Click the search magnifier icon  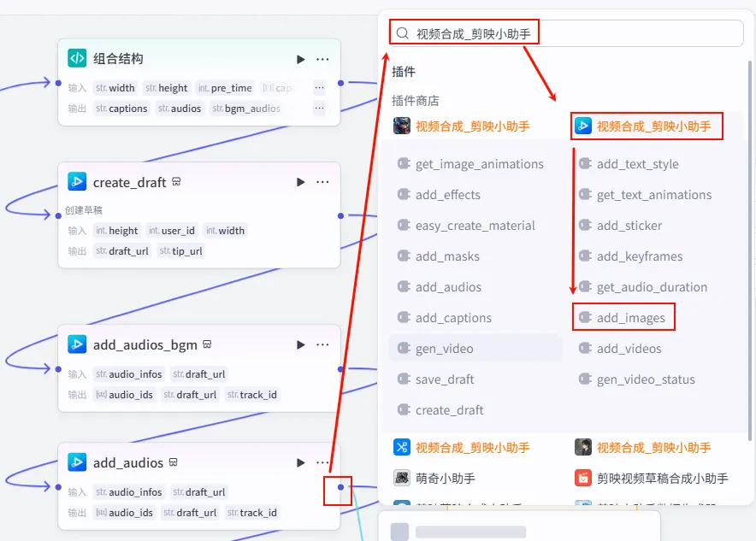[403, 33]
